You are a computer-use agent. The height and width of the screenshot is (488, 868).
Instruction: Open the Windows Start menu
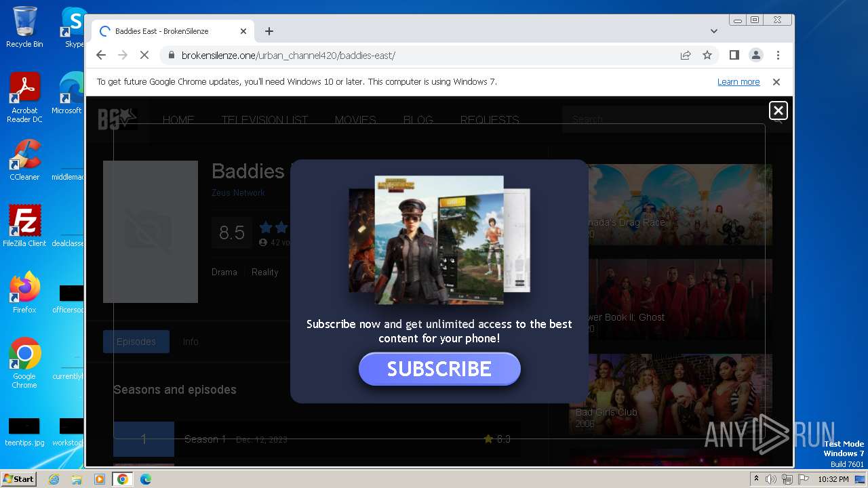tap(19, 479)
